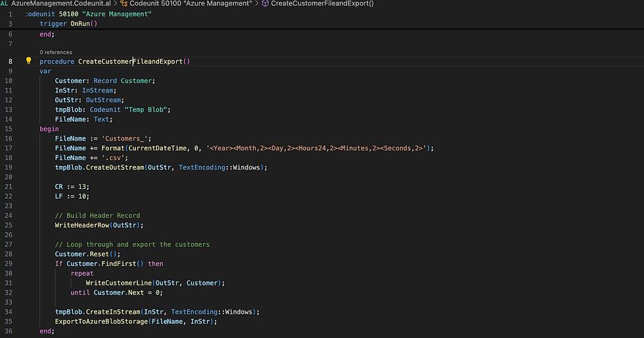
Task: Click the "// Build Header Record" comment
Action: [97, 216]
